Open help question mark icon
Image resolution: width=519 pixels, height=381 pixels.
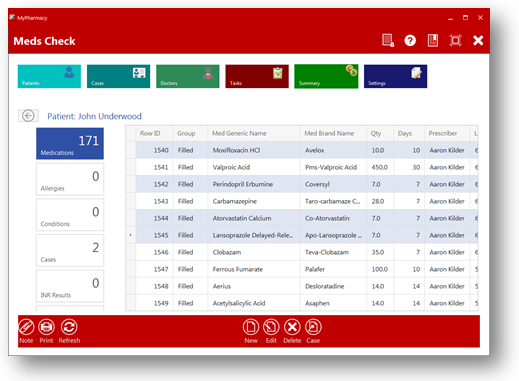coord(410,41)
